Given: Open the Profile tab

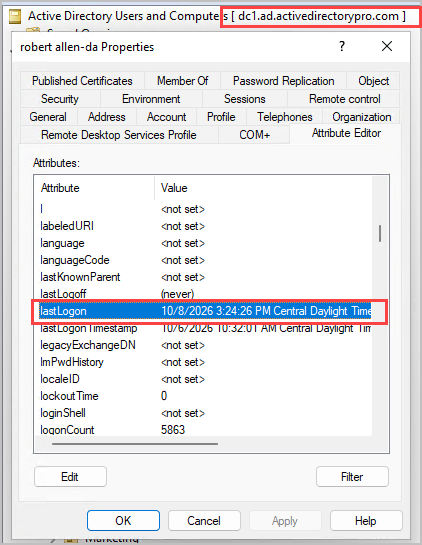Looking at the screenshot, I should [x=221, y=117].
